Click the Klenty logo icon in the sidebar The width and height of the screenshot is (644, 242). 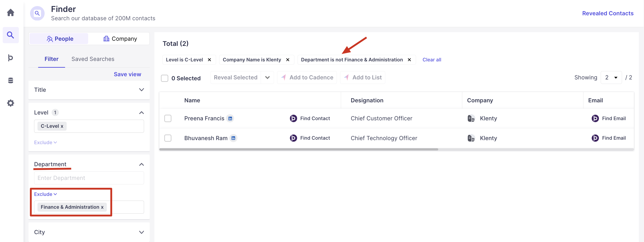pyautogui.click(x=11, y=58)
